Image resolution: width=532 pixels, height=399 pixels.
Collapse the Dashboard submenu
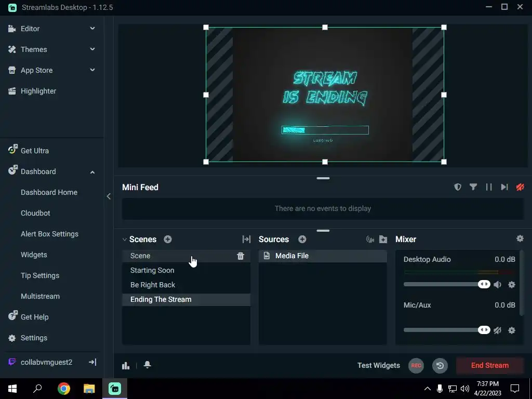click(92, 172)
